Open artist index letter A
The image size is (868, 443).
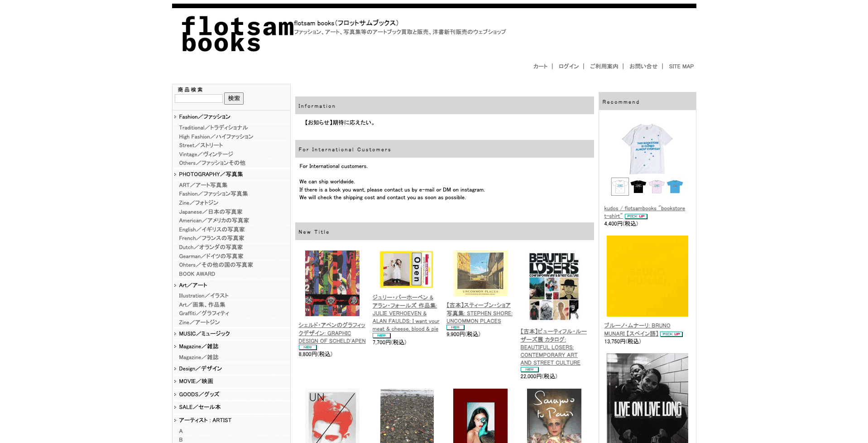click(181, 431)
